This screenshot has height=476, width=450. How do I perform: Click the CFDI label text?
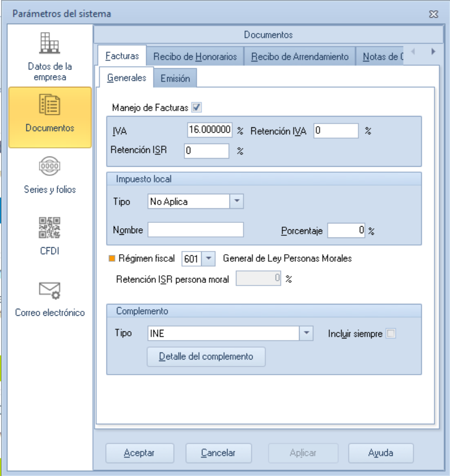(x=50, y=251)
